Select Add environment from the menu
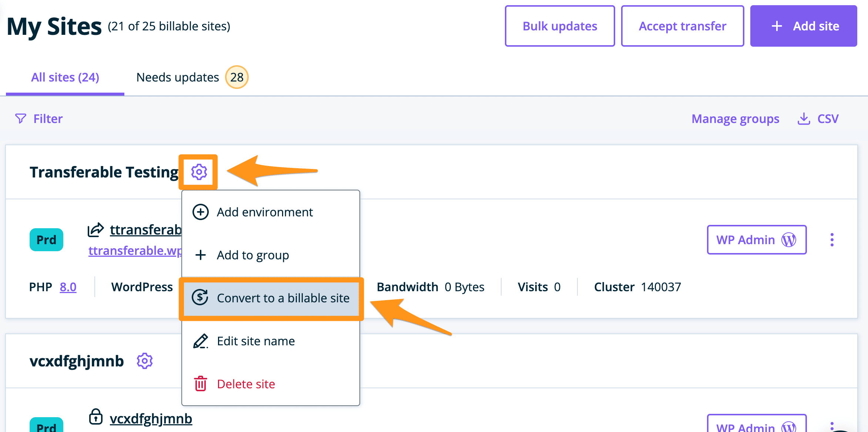Image resolution: width=868 pixels, height=432 pixels. click(265, 212)
